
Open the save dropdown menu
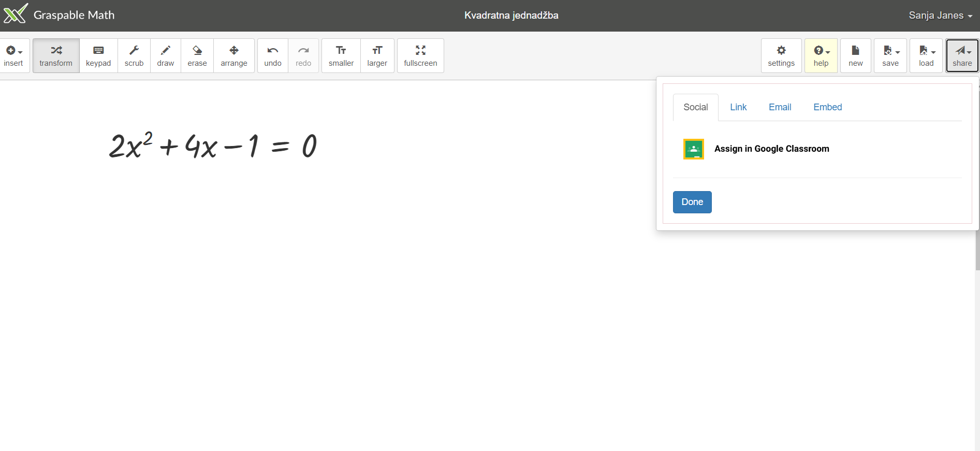pos(890,56)
